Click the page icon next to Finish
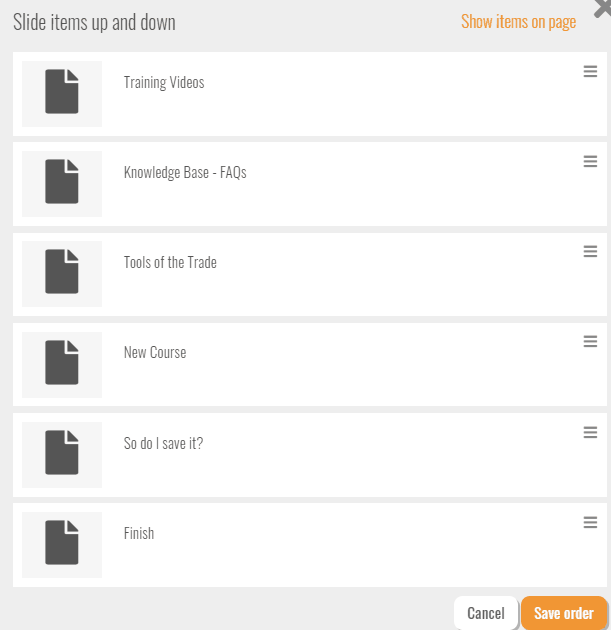This screenshot has width=611, height=630. [62, 542]
